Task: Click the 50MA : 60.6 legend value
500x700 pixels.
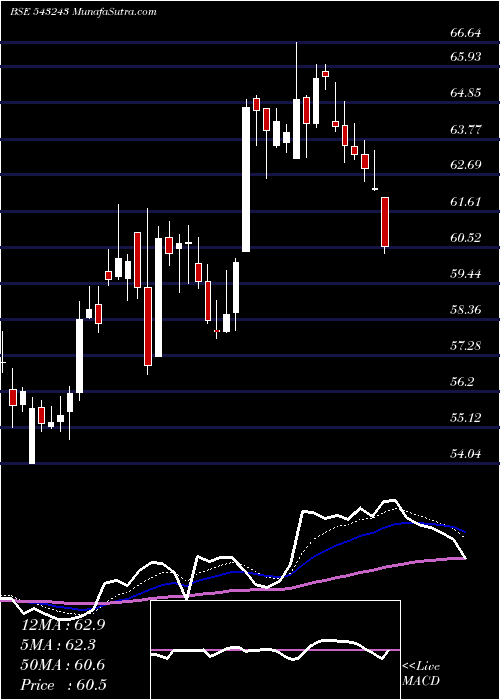Action: tap(63, 665)
